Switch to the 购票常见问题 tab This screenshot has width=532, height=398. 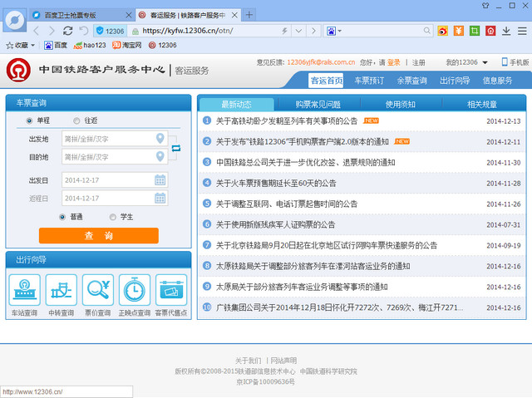318,105
